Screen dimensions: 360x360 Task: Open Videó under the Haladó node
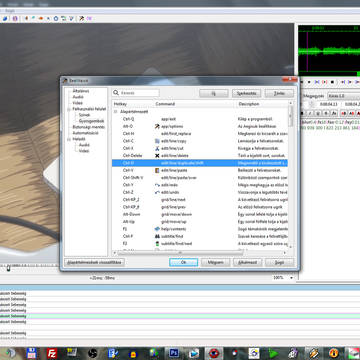(x=84, y=151)
